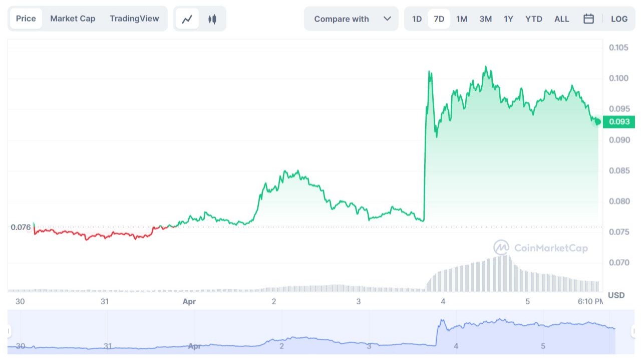This screenshot has width=644, height=358.
Task: Show the 1Y time range
Action: pyautogui.click(x=508, y=19)
